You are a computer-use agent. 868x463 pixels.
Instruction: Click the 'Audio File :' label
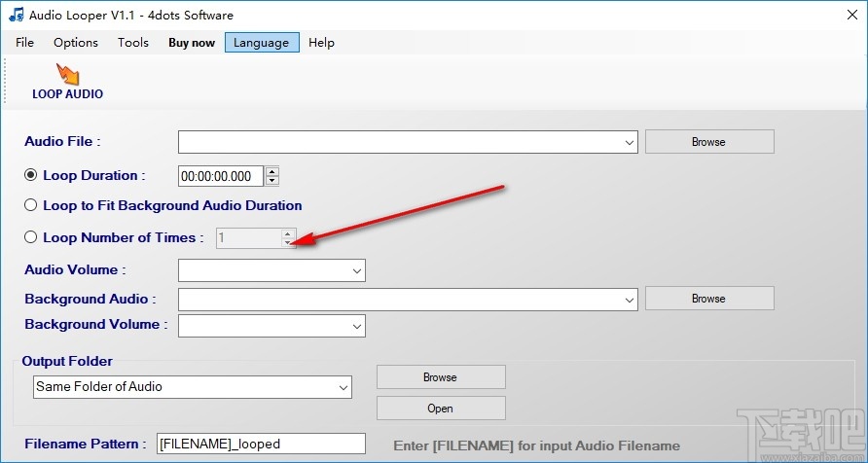pos(62,141)
